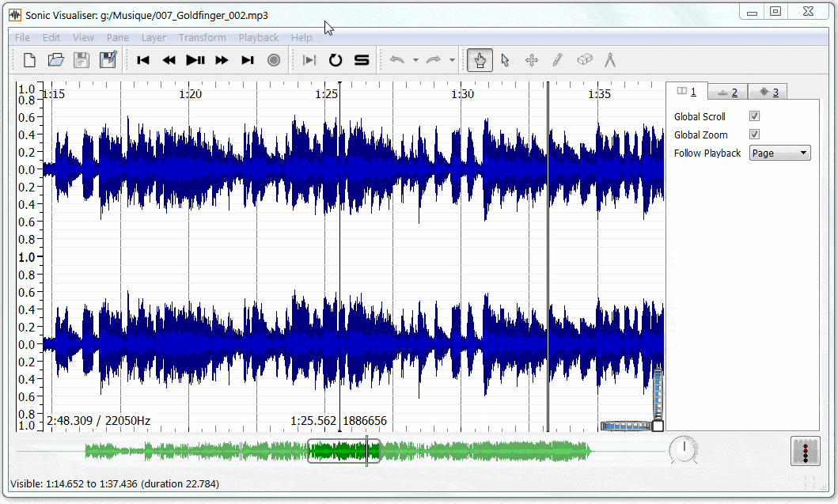
Task: Switch to layer tab 3
Action: coord(768,93)
